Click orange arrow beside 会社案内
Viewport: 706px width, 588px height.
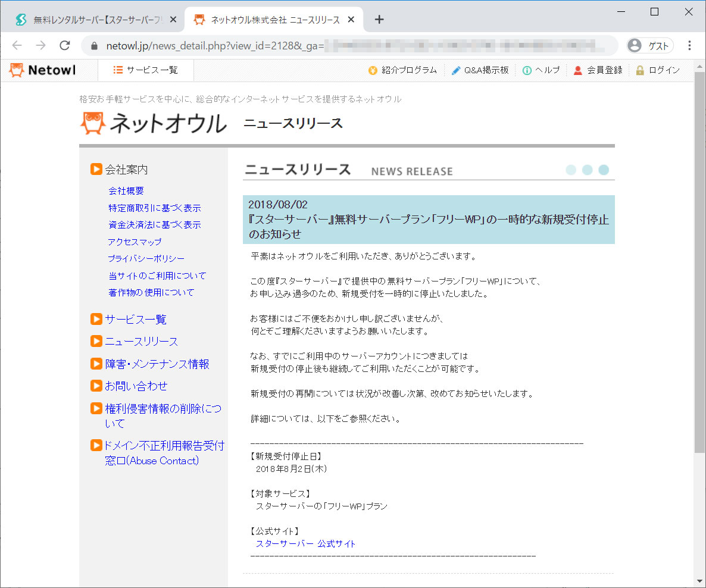tap(96, 169)
